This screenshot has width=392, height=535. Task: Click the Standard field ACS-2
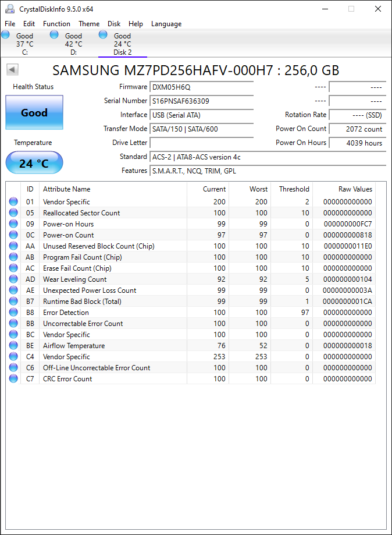pos(268,157)
